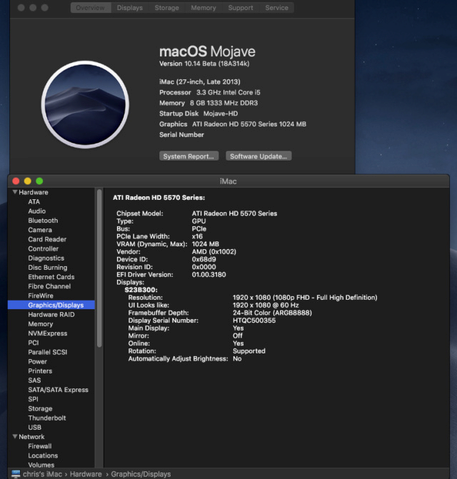Zoom the iMac System Report window
457x479 pixels.
click(39, 181)
